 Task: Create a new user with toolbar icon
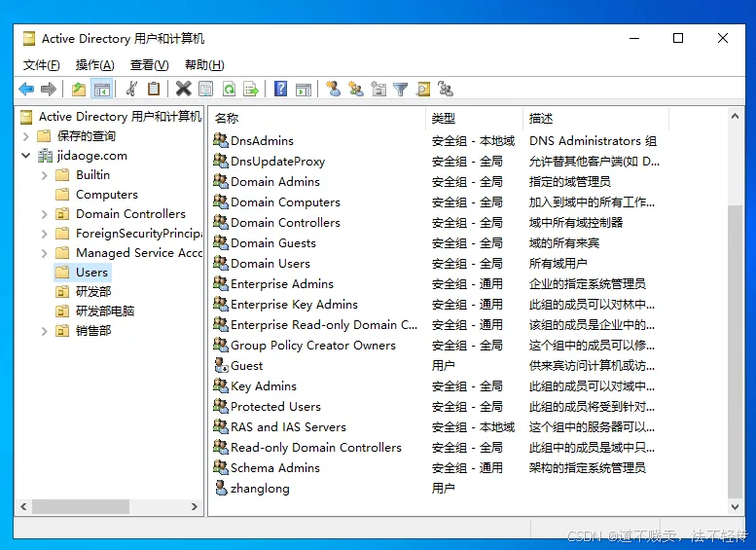pos(333,89)
